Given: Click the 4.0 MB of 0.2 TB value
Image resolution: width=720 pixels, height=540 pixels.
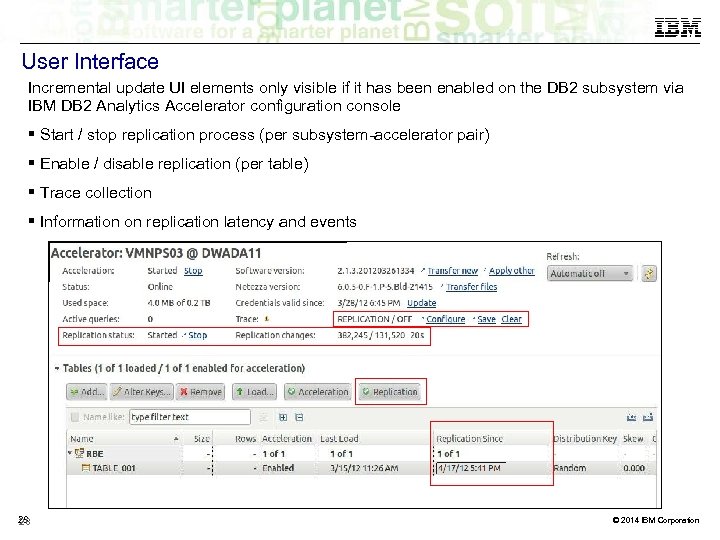Looking at the screenshot, I should (179, 303).
